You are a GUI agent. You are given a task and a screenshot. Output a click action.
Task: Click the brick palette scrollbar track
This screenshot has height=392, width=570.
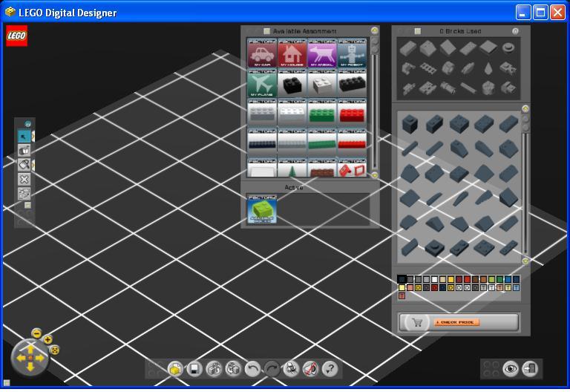(x=525, y=193)
